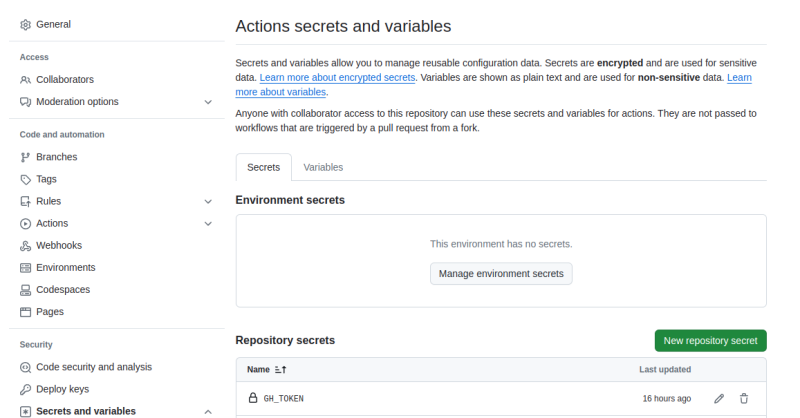
Task: Click the pencil edit icon for GH_TOKEN
Action: [x=719, y=398]
